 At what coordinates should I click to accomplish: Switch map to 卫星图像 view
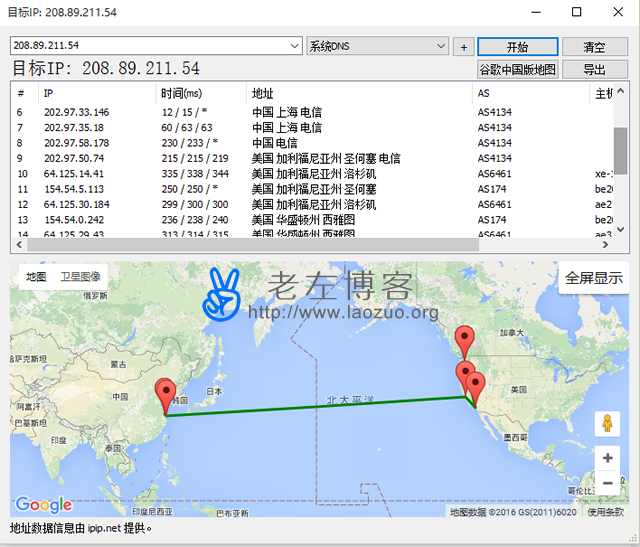[x=80, y=276]
